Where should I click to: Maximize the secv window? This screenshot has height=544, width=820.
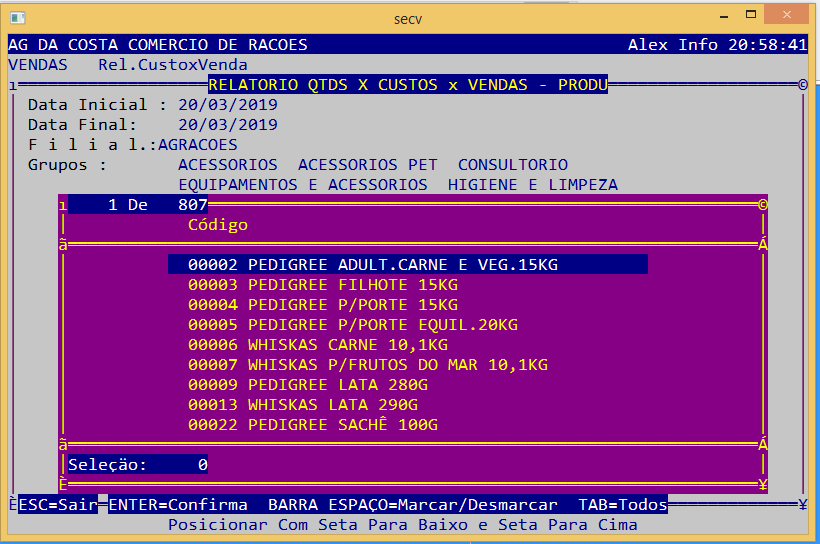click(751, 15)
